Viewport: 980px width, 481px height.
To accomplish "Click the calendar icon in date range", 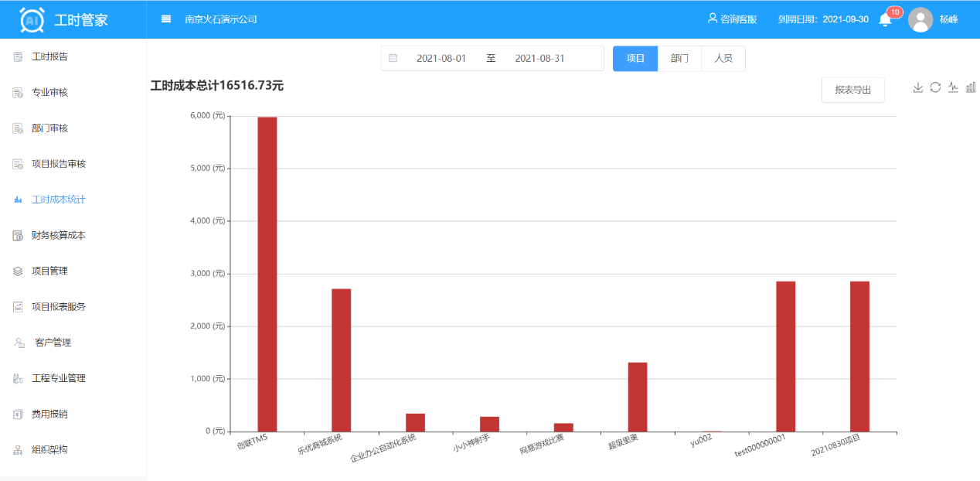I will (393, 58).
